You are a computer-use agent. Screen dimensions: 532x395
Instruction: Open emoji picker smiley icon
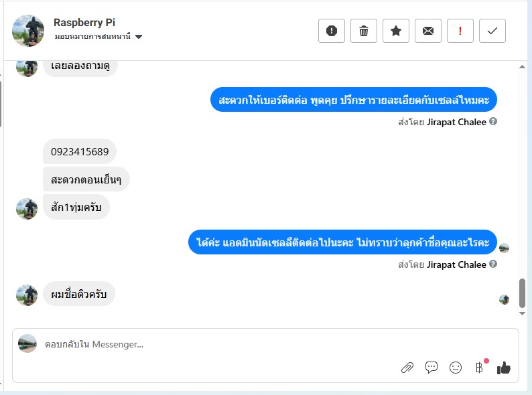[456, 368]
